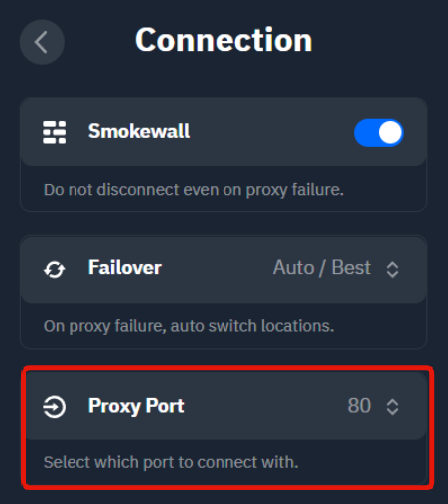Click the Failover refresh arrows icon
448x504 pixels.
(54, 269)
